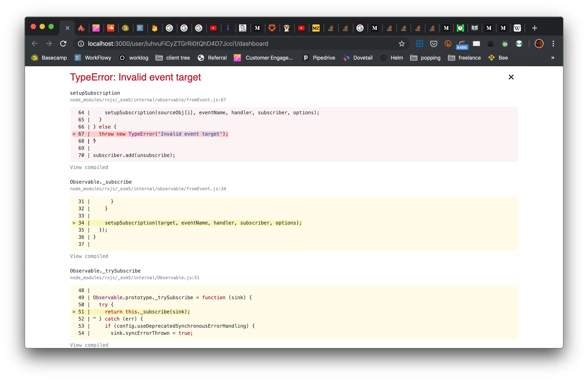Click View compiled under setupSubscription

(x=89, y=167)
